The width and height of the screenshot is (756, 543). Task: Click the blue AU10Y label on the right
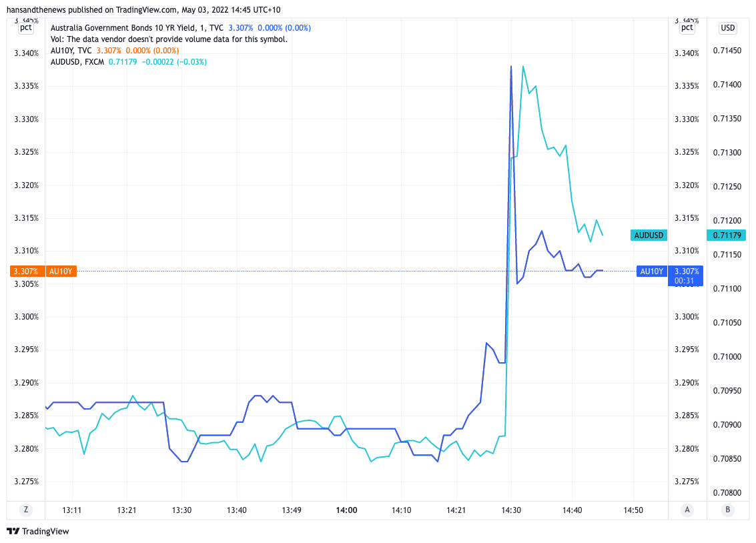pos(652,271)
